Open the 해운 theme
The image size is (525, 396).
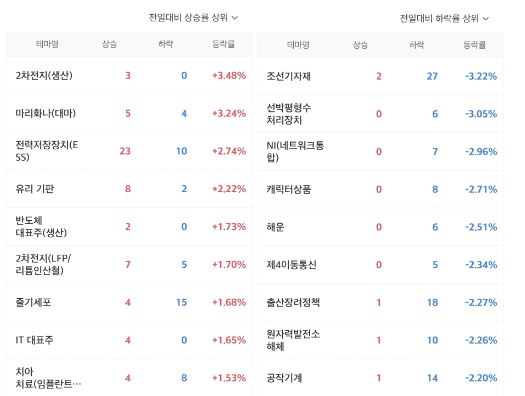[275, 227]
